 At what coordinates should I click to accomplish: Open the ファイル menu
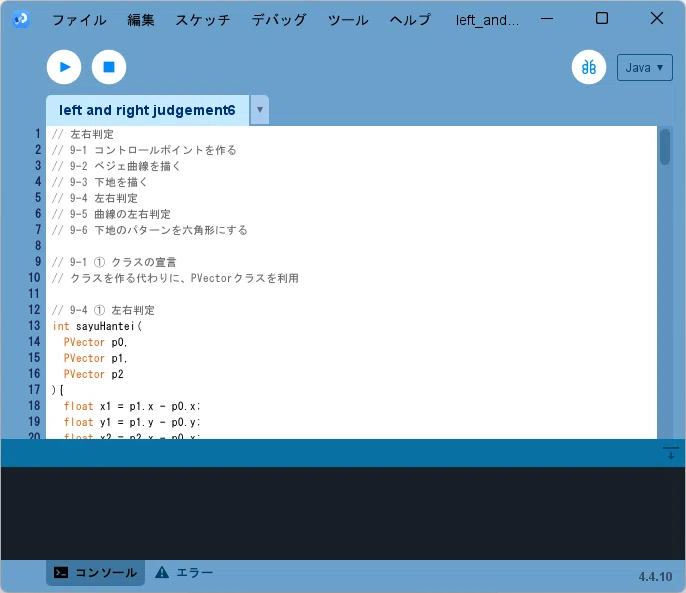(x=79, y=20)
